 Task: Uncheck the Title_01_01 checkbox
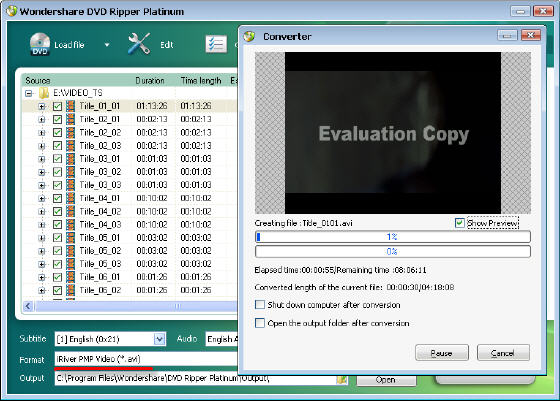[x=57, y=106]
